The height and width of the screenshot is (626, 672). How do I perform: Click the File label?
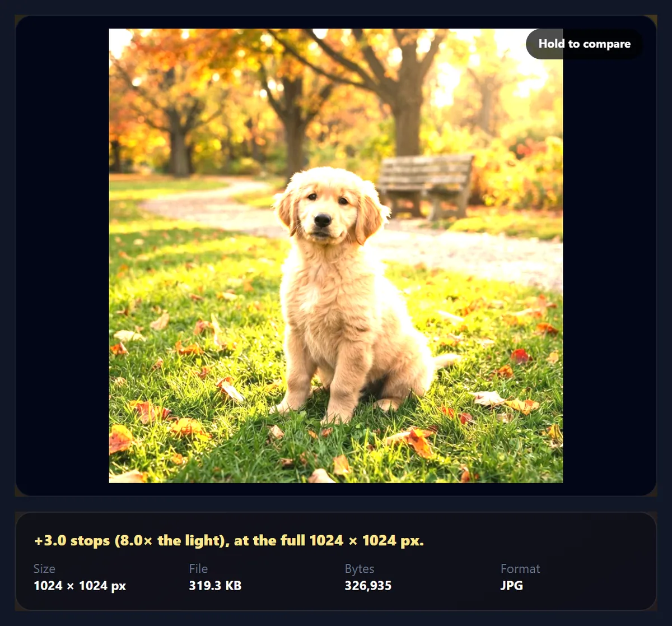click(198, 569)
